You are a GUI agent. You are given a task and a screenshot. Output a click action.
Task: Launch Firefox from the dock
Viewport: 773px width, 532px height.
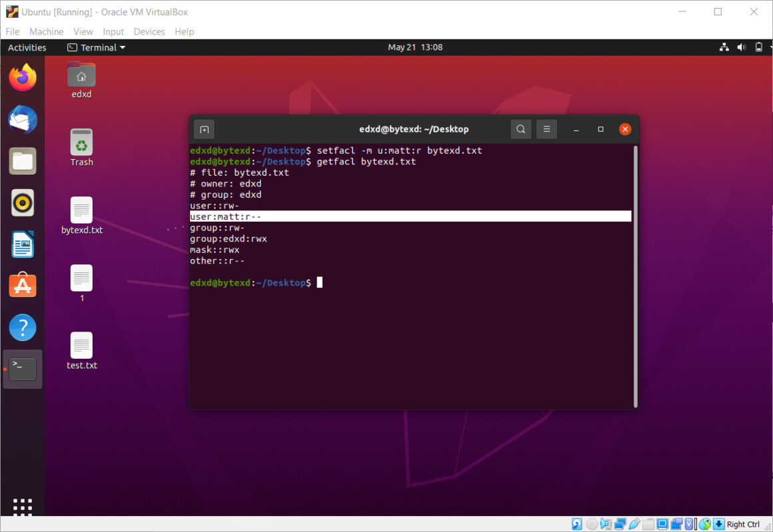(23, 78)
